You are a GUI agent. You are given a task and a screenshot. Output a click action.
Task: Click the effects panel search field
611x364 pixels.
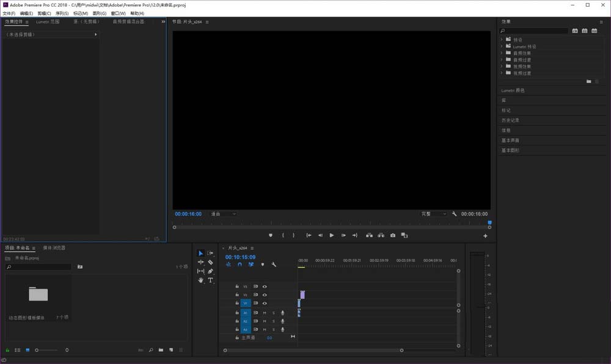coord(533,31)
